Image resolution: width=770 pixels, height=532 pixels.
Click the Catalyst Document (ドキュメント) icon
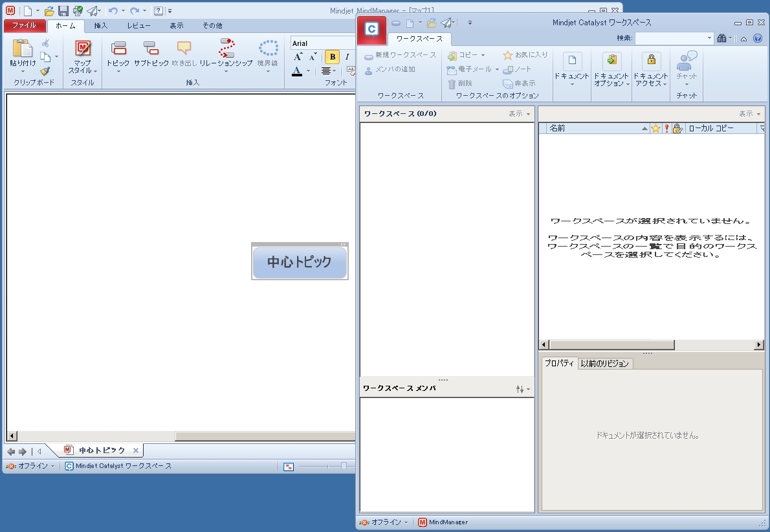[x=571, y=61]
